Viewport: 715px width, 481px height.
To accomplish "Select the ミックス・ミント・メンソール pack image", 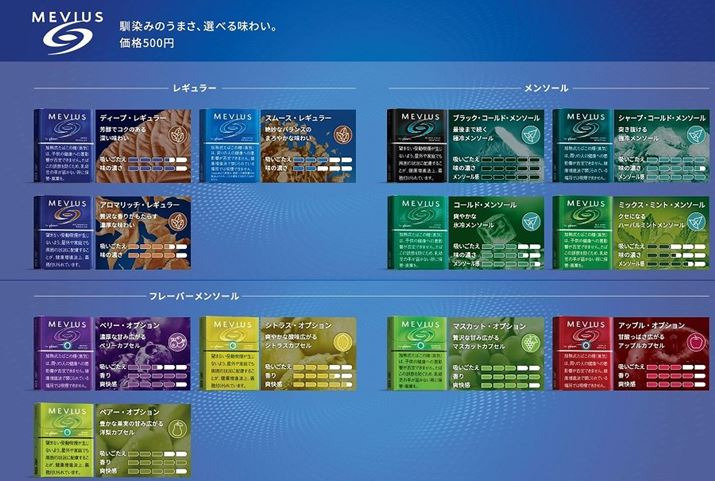I will coord(582,233).
